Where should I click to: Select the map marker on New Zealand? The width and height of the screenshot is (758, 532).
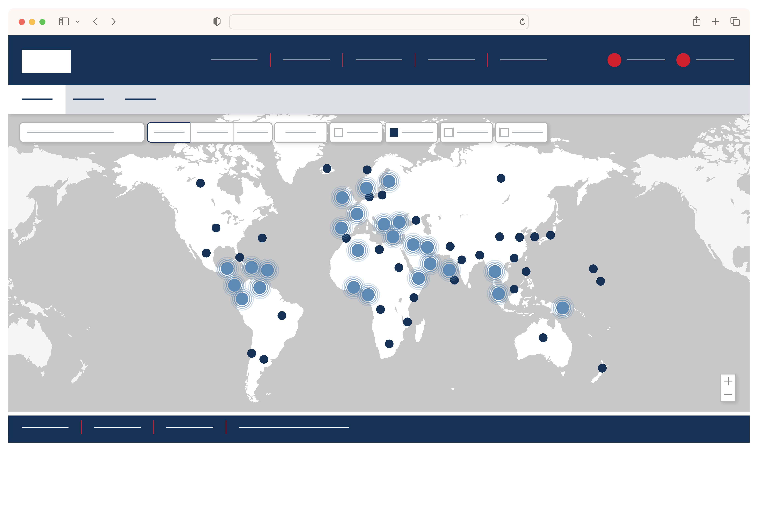[602, 368]
